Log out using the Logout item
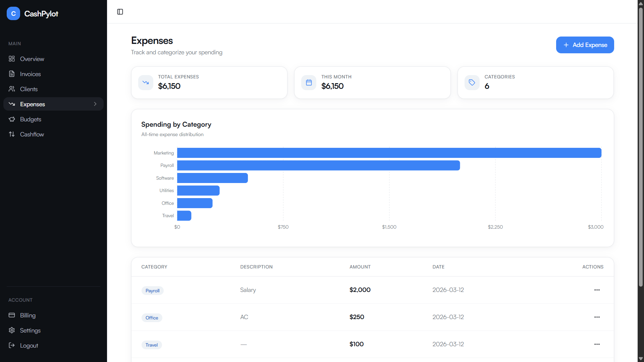The width and height of the screenshot is (644, 362). point(29,346)
